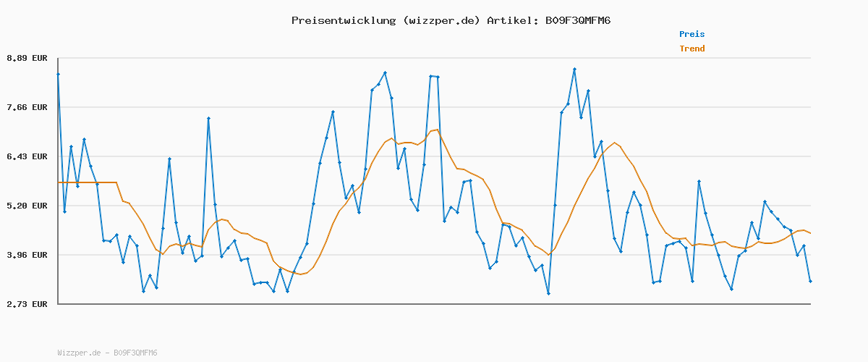Click the highest blue price peak on right half
868x362 pixels.
click(574, 69)
